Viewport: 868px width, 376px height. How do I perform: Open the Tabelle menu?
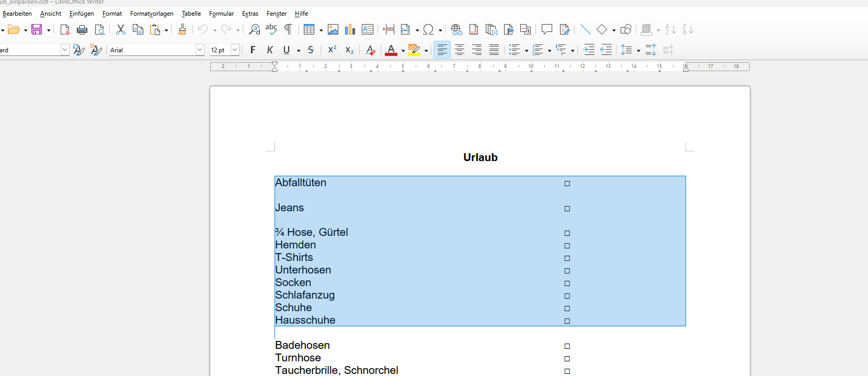click(x=191, y=14)
